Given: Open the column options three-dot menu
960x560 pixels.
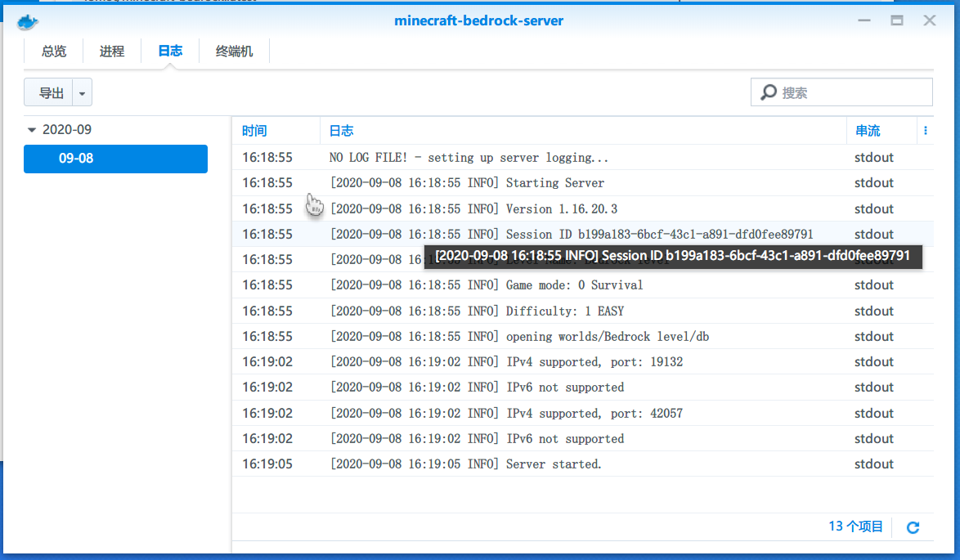Looking at the screenshot, I should [x=925, y=130].
